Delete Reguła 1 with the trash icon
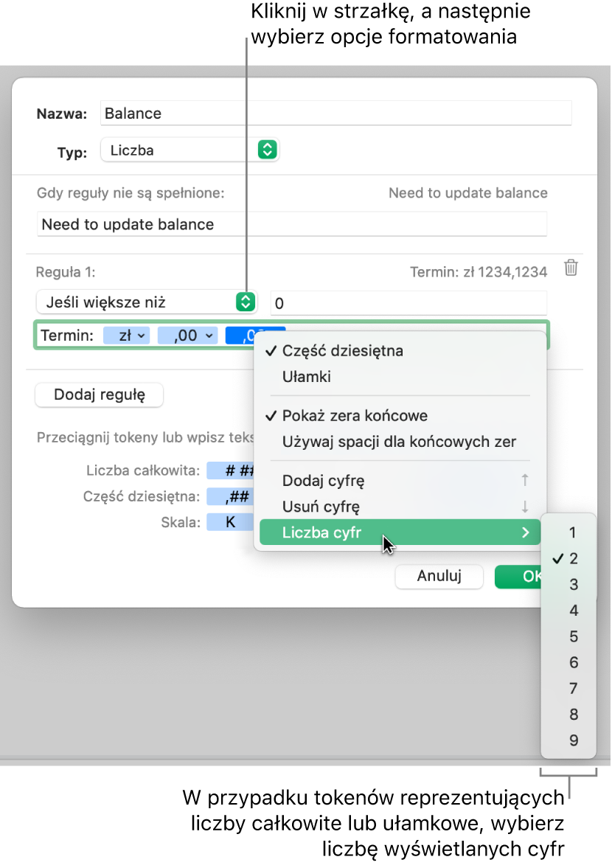612x868 pixels. (x=571, y=268)
